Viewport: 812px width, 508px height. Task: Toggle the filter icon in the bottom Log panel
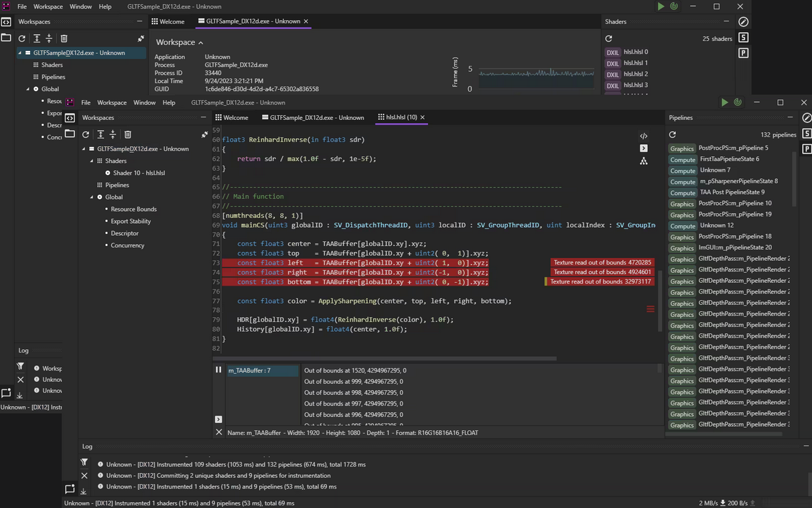click(84, 462)
